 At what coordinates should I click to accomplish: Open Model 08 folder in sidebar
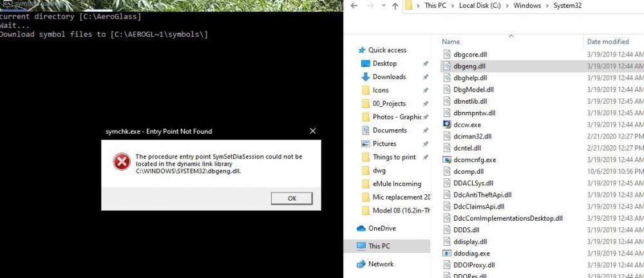401,210
